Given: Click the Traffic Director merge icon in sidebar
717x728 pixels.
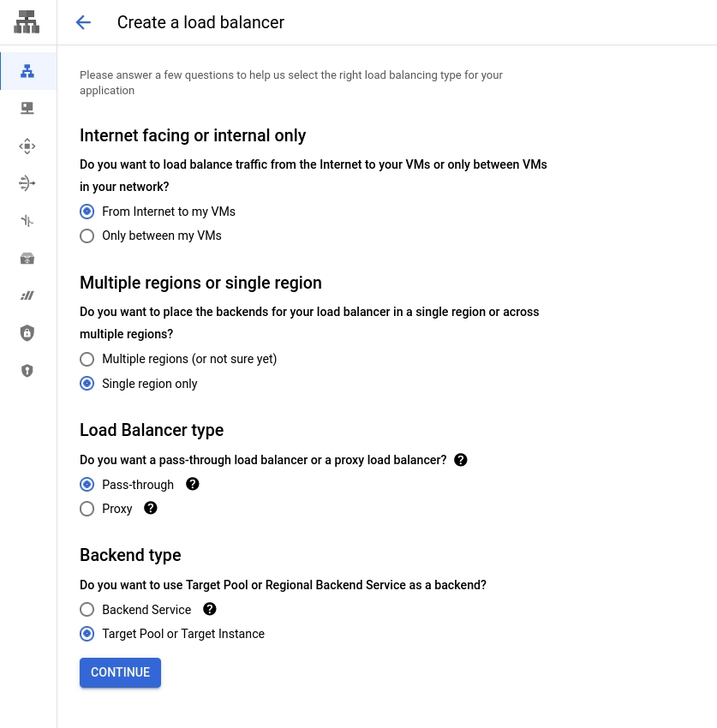Looking at the screenshot, I should pyautogui.click(x=27, y=220).
